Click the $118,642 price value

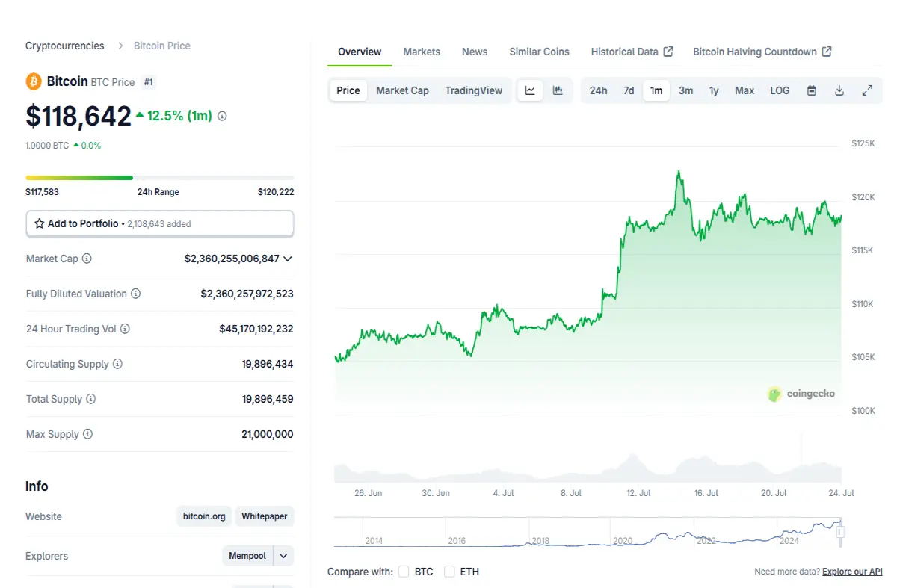click(78, 117)
